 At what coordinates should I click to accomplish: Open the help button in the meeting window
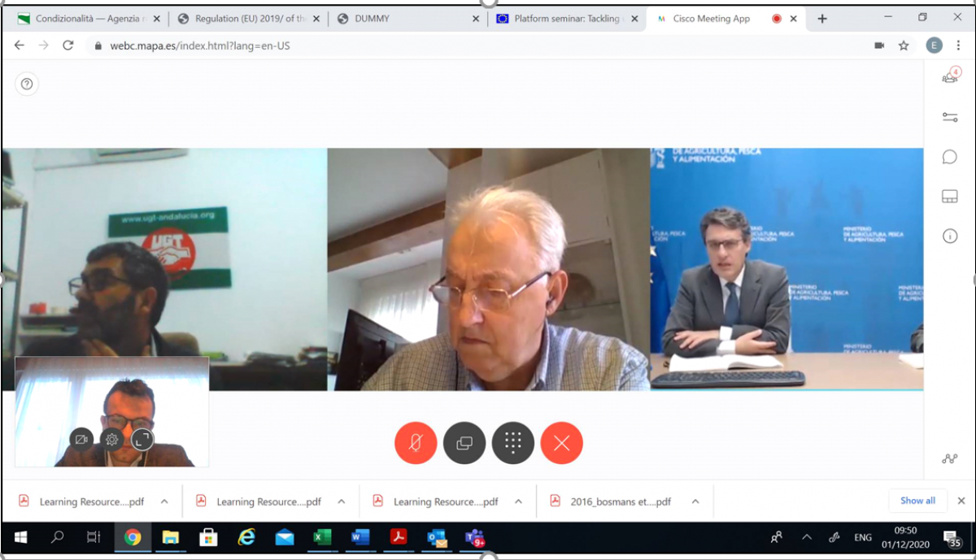click(27, 84)
